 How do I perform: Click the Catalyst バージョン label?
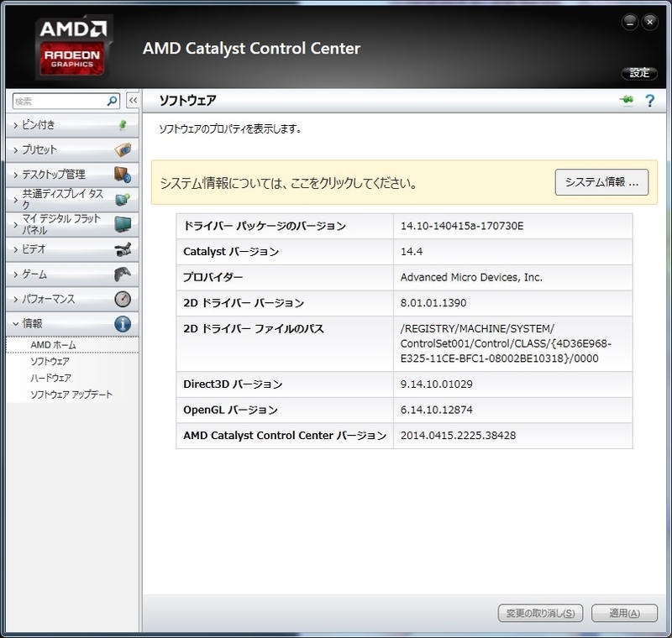tap(231, 252)
